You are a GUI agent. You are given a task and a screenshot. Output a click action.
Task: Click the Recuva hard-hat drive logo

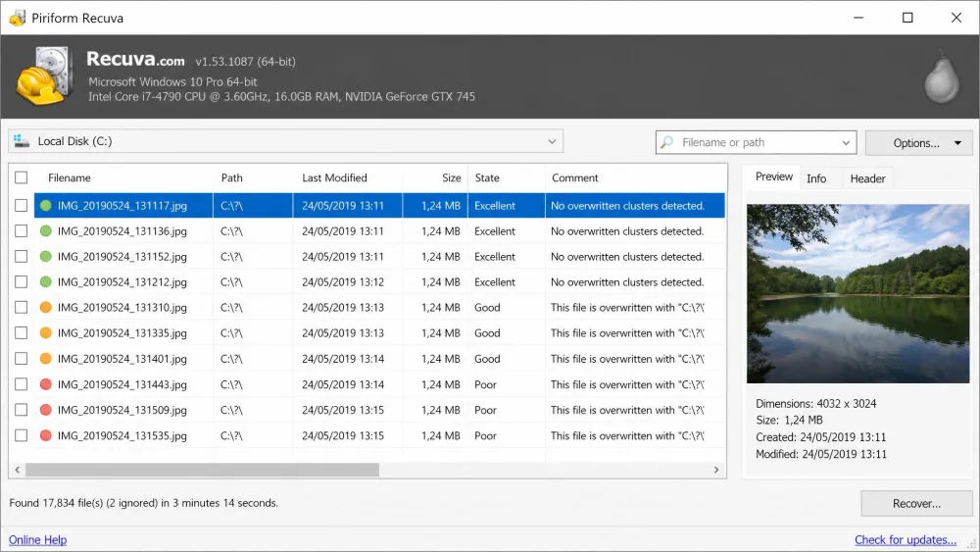pyautogui.click(x=44, y=75)
